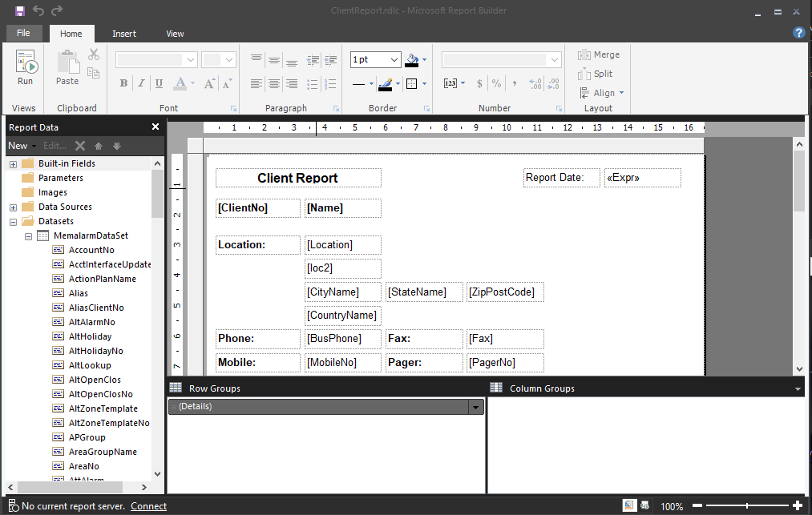
Task: Click the Redo arrow icon
Action: click(x=57, y=10)
